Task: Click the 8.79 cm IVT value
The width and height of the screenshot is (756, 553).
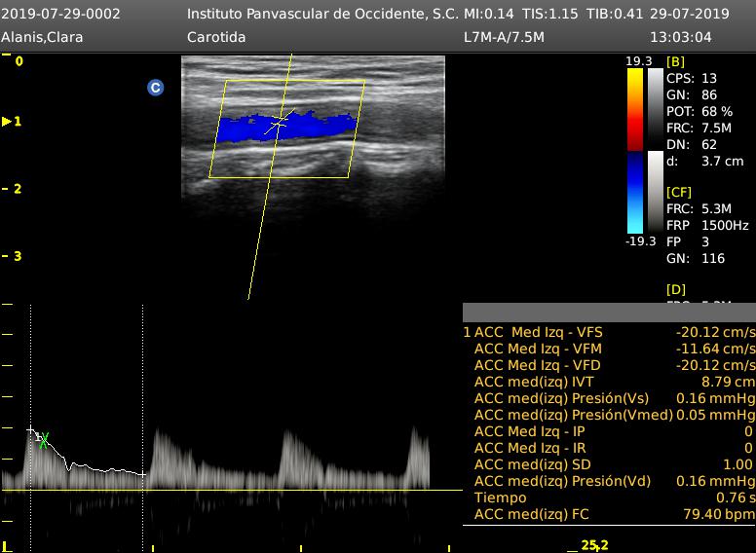Action: coord(728,382)
